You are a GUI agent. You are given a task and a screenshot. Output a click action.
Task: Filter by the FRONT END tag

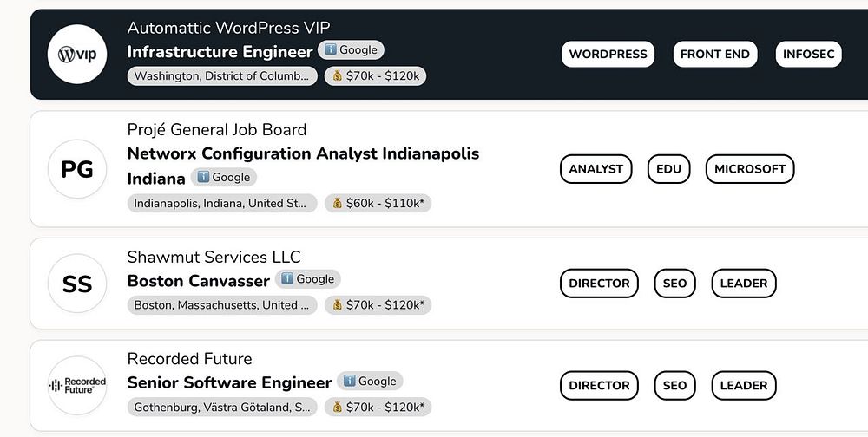coord(714,54)
